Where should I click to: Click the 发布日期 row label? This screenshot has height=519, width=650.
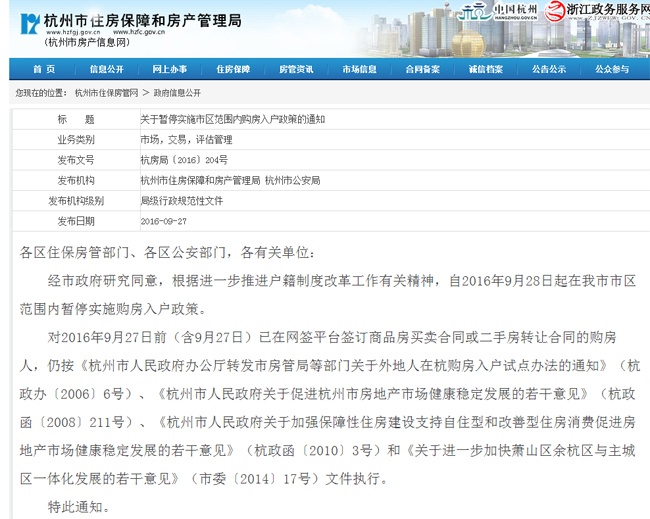(76, 221)
